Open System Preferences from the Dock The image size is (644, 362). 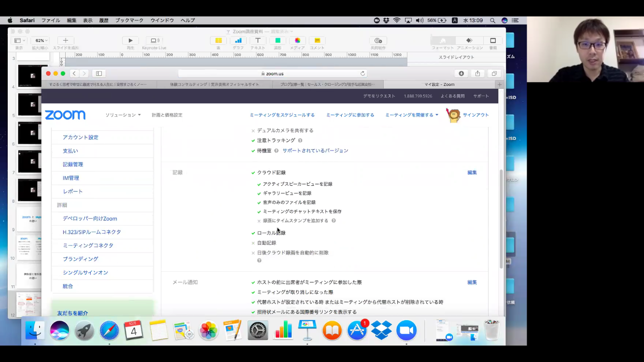(x=258, y=331)
